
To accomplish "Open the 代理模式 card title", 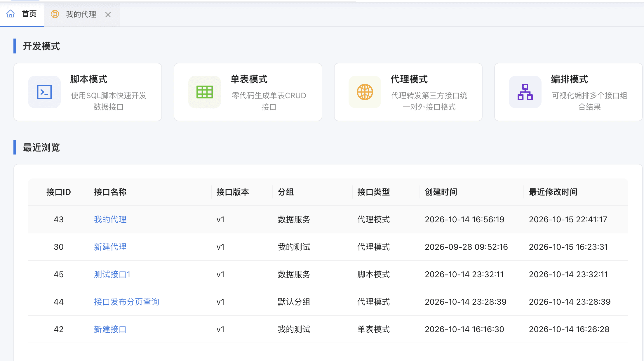I will click(x=409, y=79).
